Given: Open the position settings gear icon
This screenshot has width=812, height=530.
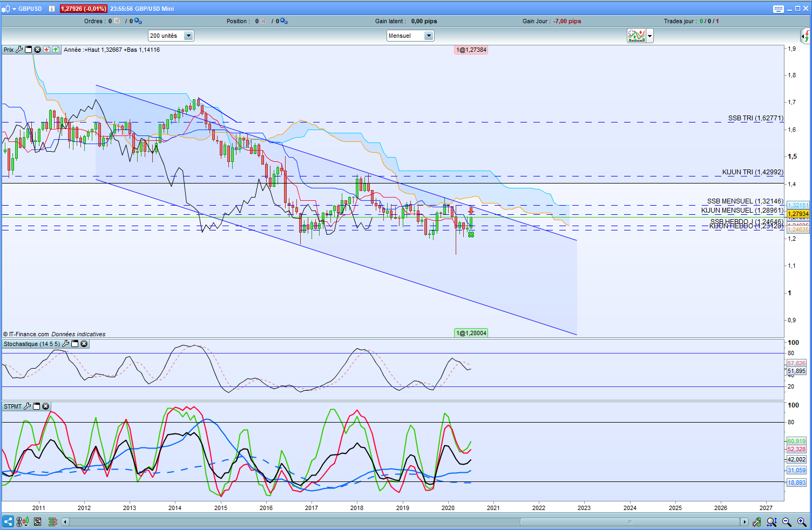Looking at the screenshot, I should coord(284,21).
